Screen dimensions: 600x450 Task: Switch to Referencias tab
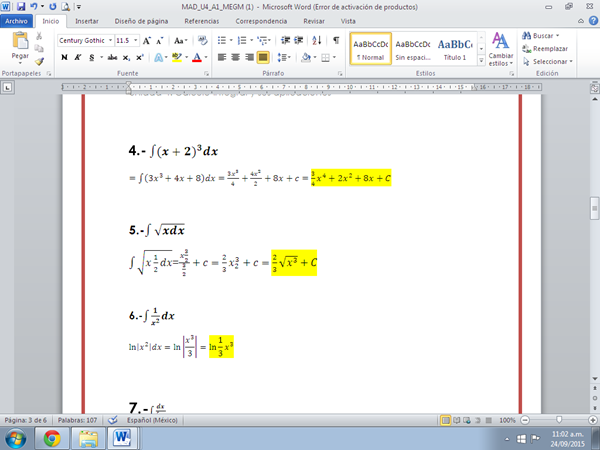point(202,21)
